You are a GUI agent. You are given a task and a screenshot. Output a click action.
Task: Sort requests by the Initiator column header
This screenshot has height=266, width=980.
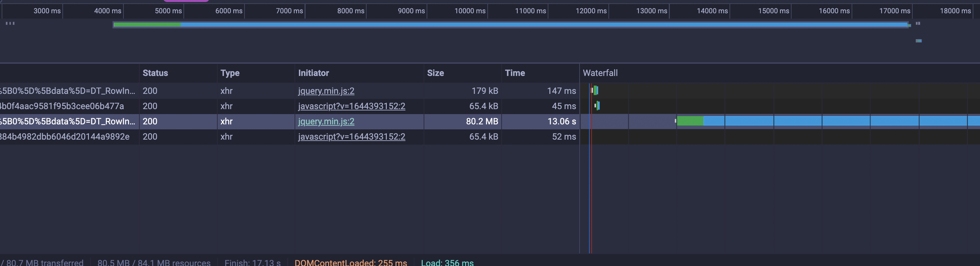pyautogui.click(x=359, y=73)
